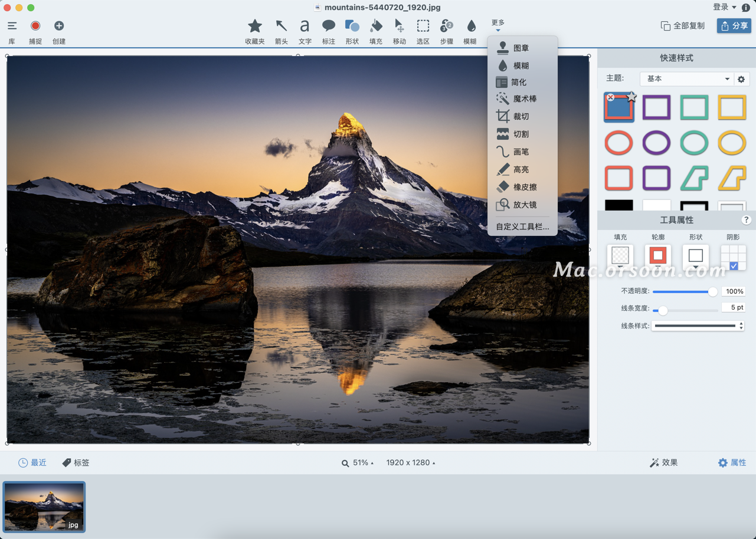Image resolution: width=756 pixels, height=539 pixels.
Task: Select the Move (移动) tool
Action: click(x=400, y=26)
